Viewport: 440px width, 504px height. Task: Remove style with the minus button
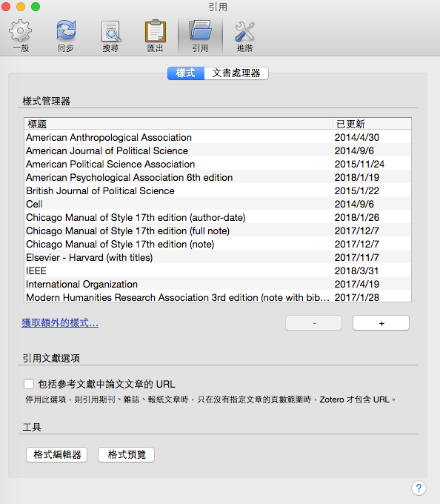314,323
